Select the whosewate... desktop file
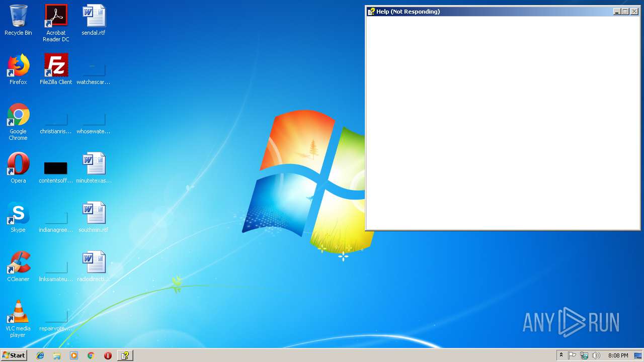The height and width of the screenshot is (362, 644). click(x=94, y=124)
